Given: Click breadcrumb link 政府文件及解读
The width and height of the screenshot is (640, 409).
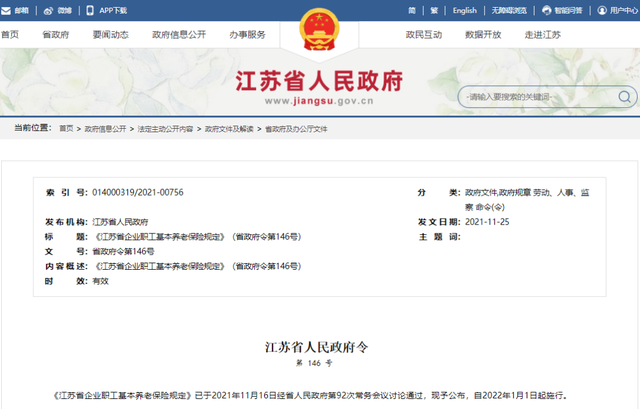Looking at the screenshot, I should [229, 129].
